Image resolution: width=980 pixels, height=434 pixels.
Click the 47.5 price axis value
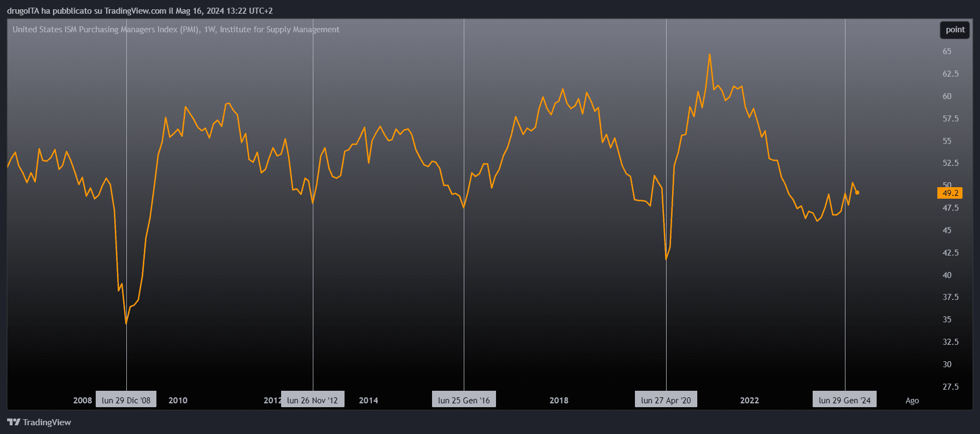click(x=950, y=208)
